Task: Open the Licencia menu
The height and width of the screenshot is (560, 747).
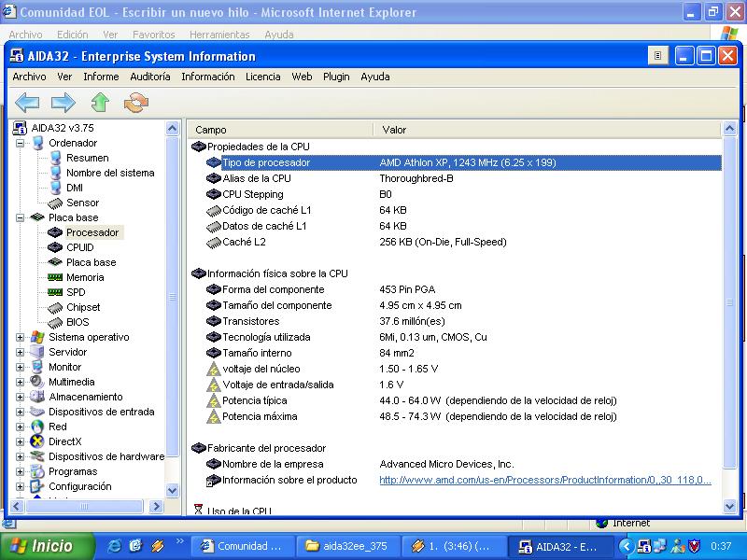Action: [263, 77]
